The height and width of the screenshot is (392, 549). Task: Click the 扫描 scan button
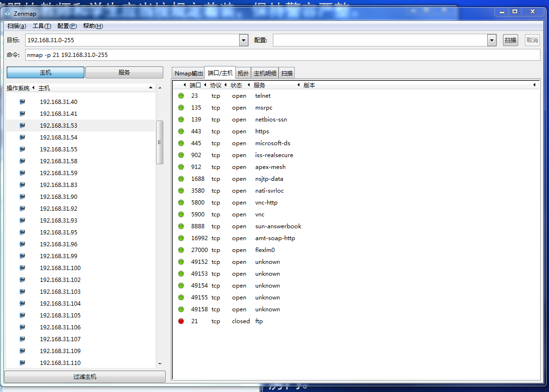511,40
